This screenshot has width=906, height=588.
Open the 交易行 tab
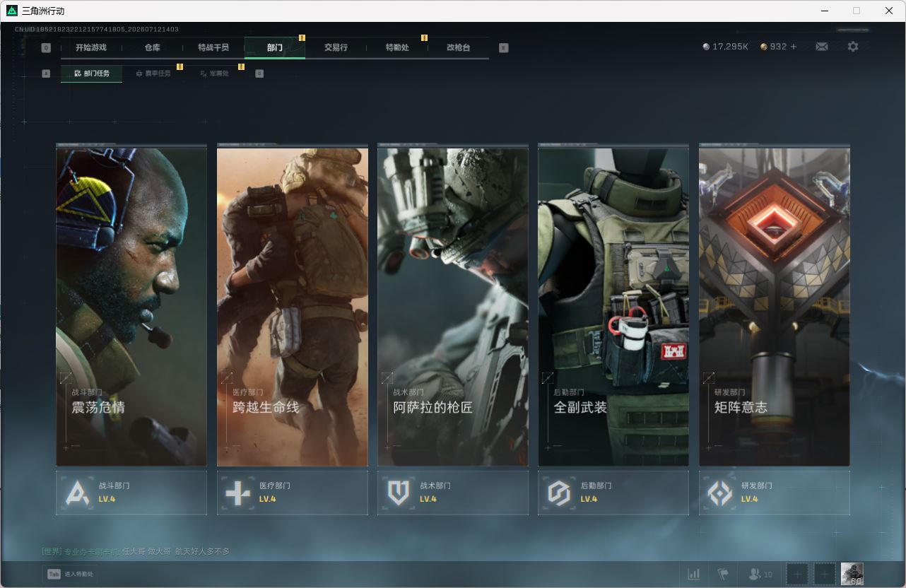coord(336,47)
